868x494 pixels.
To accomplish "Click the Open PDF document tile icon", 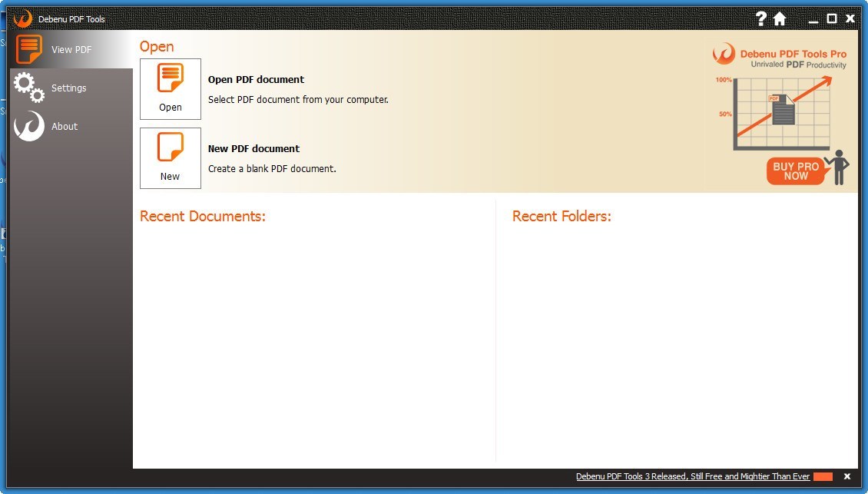I will [x=171, y=88].
